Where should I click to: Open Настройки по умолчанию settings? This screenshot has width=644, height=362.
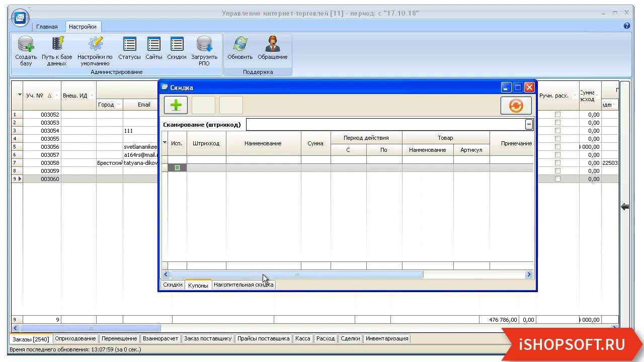point(95,45)
